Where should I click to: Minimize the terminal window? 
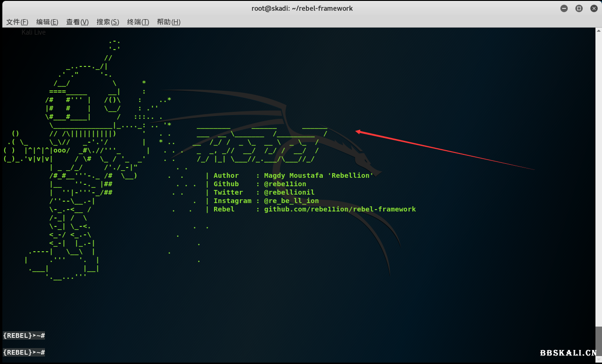tap(565, 8)
